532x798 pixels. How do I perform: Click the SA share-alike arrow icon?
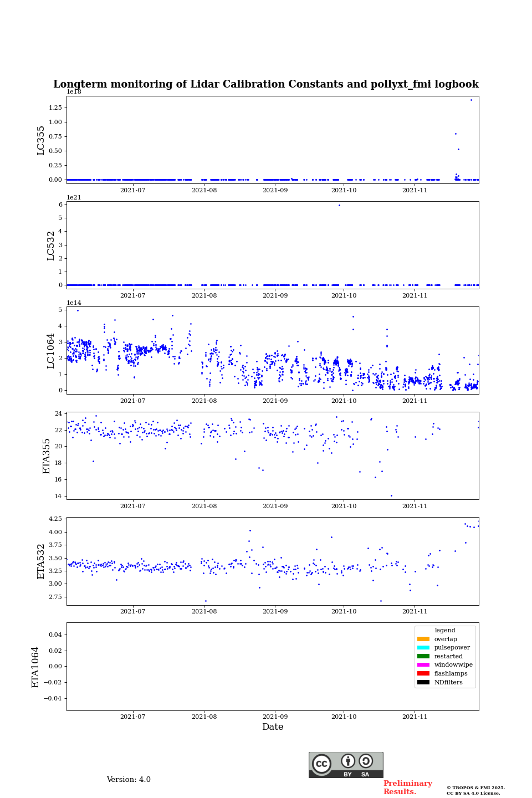366,761
